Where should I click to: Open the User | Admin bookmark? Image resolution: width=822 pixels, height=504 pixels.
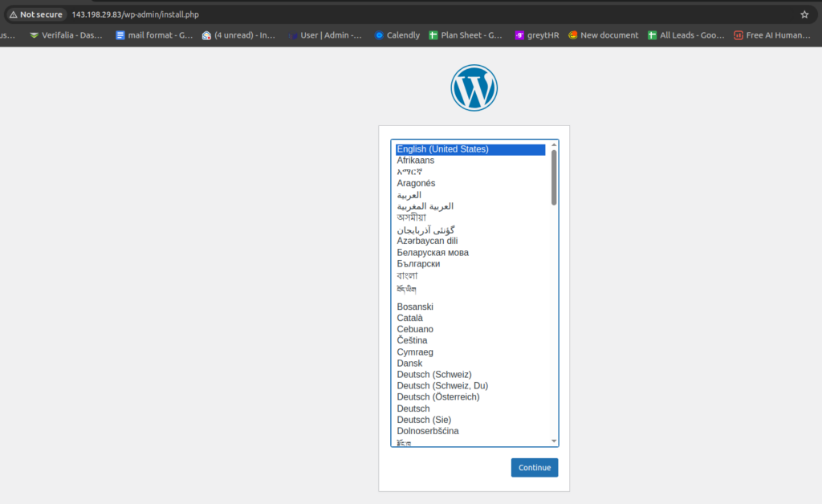coord(325,35)
